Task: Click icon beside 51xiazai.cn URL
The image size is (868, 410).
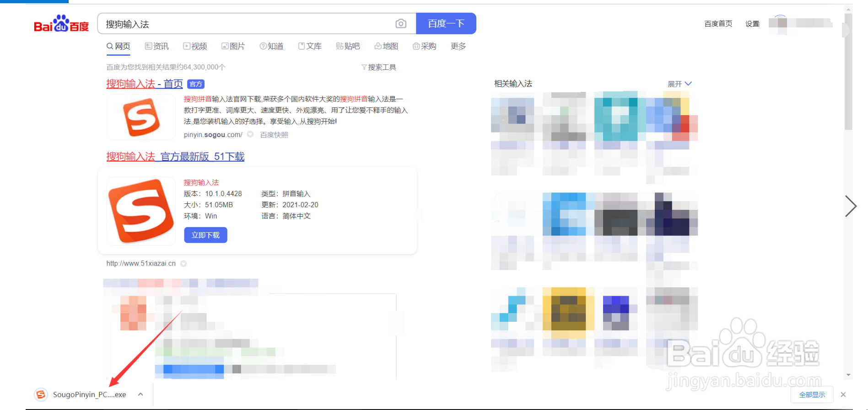Action: pyautogui.click(x=183, y=263)
